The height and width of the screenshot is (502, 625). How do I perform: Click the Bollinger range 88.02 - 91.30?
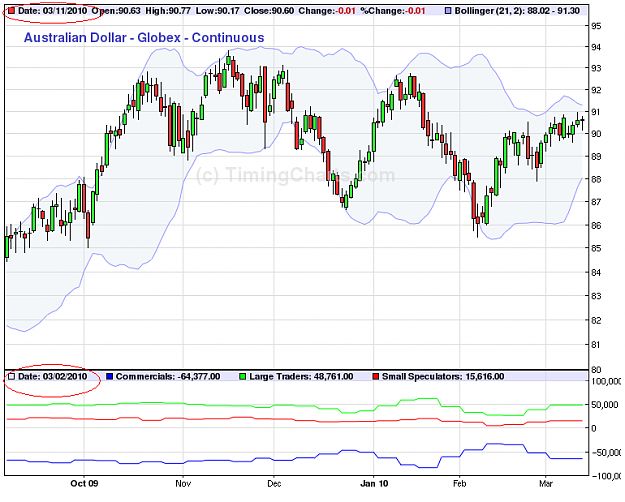pos(553,11)
